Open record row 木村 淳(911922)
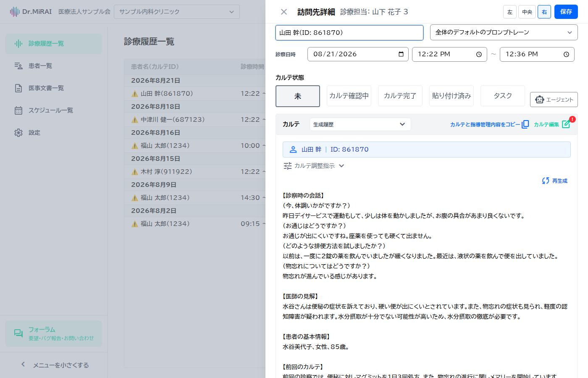 [x=195, y=172]
